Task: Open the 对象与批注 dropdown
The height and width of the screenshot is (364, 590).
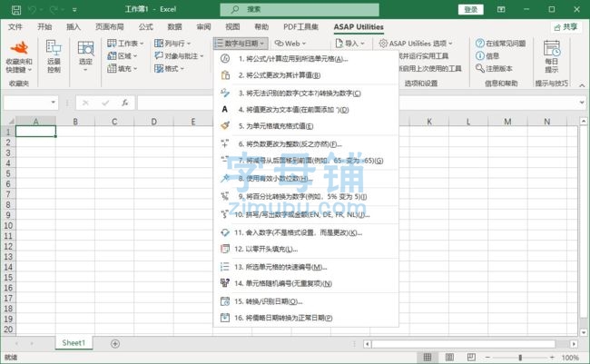Action: [x=179, y=56]
